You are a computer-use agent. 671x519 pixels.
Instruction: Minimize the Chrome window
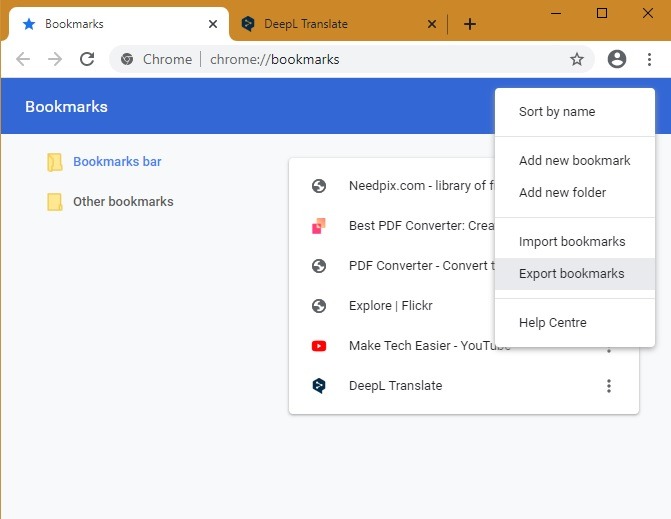coord(556,13)
